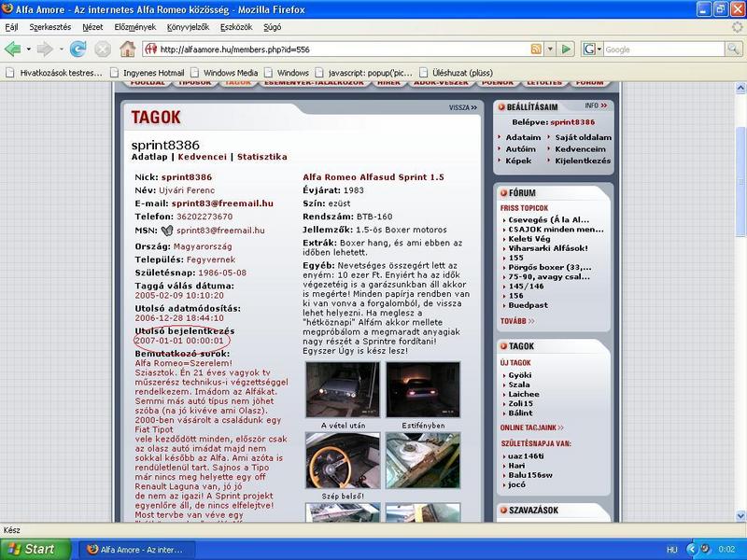Open the Ingyenes Hotmail bookmark
Screen dimensions: 747x560
[x=148, y=73]
